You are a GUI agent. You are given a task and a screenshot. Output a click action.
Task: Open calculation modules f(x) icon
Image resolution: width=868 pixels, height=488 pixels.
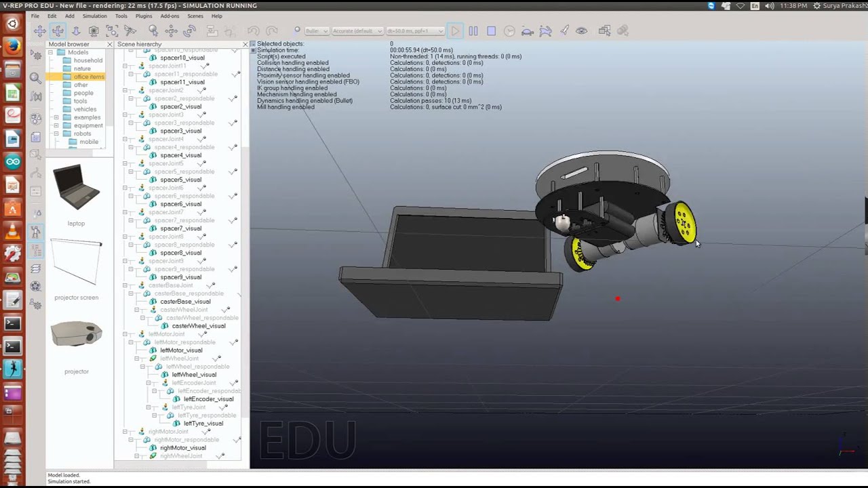click(x=36, y=97)
